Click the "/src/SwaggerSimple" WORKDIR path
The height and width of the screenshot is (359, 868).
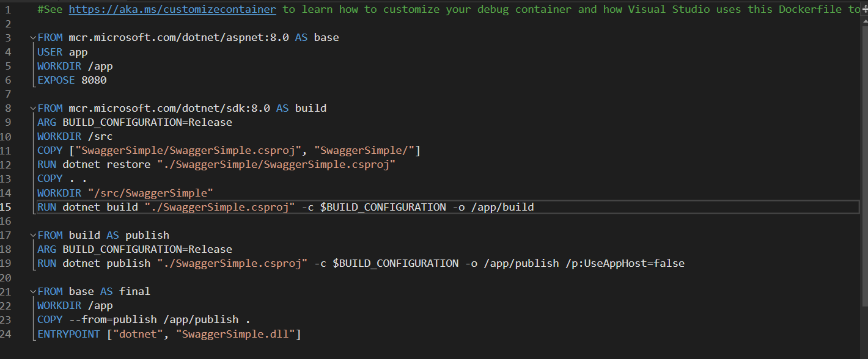(x=150, y=193)
